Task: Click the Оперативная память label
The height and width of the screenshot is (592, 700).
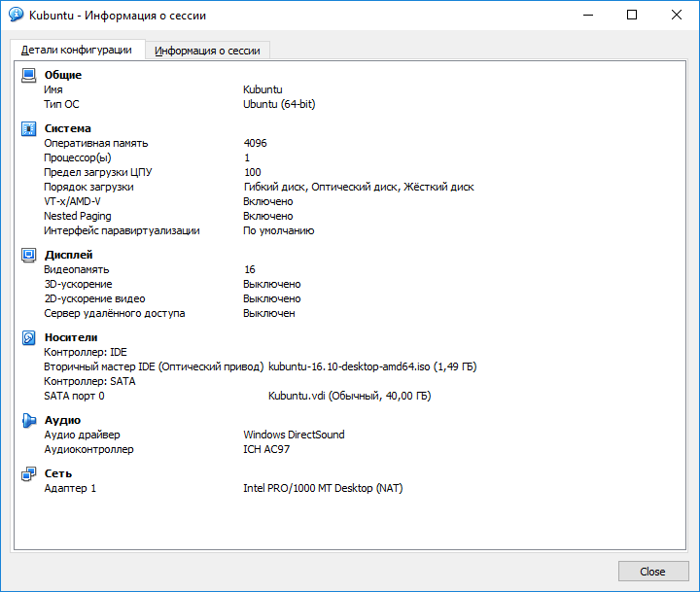Action: (x=95, y=143)
